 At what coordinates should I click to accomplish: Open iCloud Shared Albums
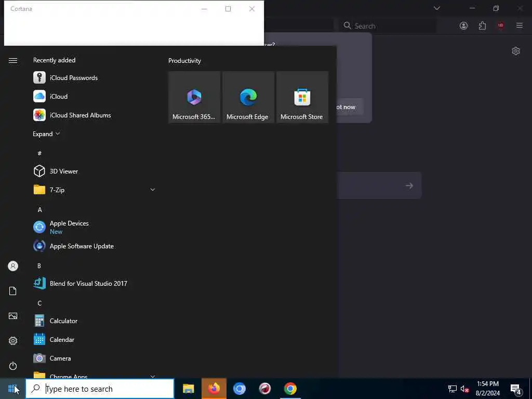(x=95, y=115)
